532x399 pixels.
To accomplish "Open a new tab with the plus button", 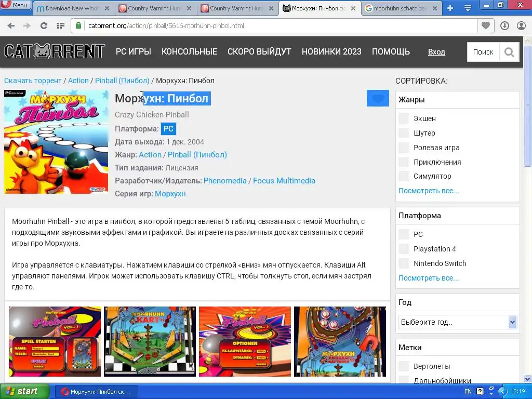I will point(450,8).
